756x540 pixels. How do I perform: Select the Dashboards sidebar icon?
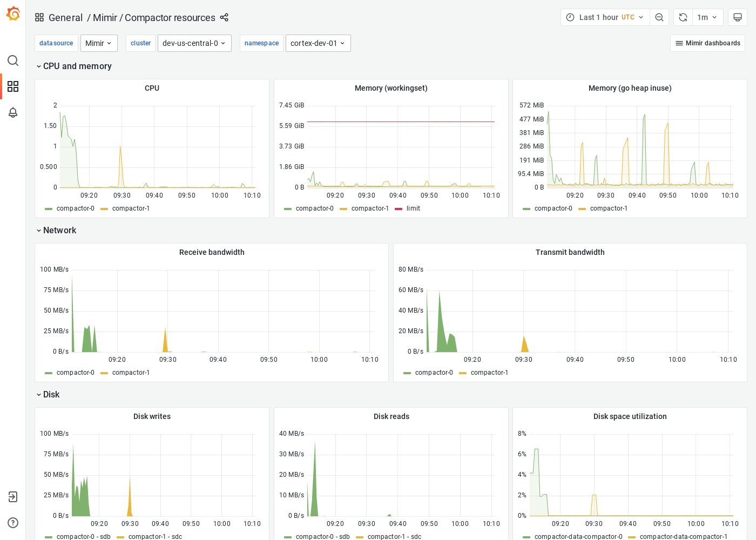point(13,86)
